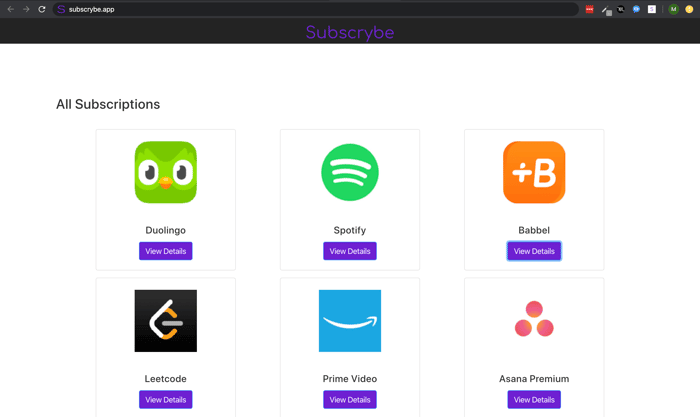
Task: Reload the page with refresh icon
Action: click(x=42, y=9)
